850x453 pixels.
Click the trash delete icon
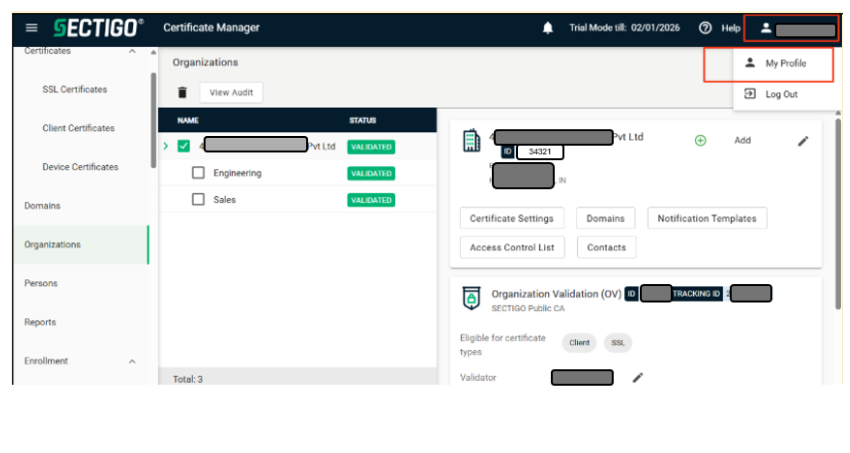182,92
